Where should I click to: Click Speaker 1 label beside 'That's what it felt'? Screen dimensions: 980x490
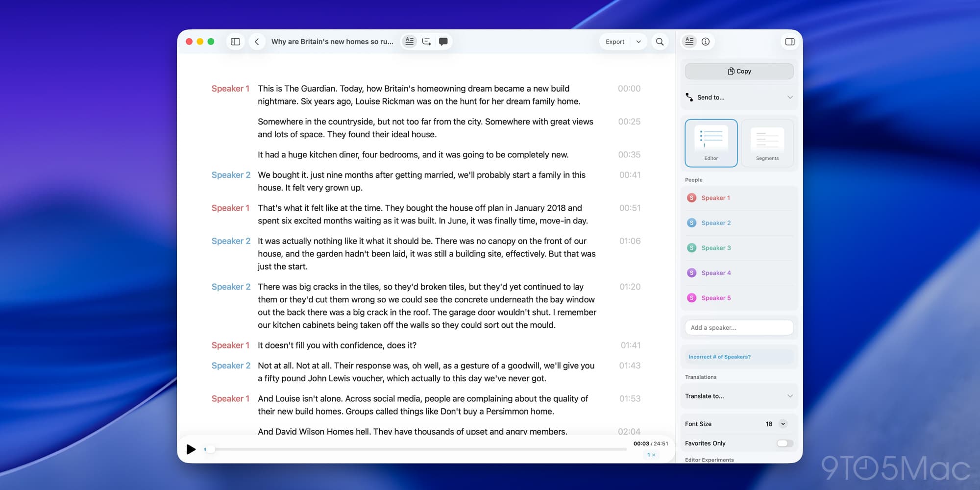point(230,208)
